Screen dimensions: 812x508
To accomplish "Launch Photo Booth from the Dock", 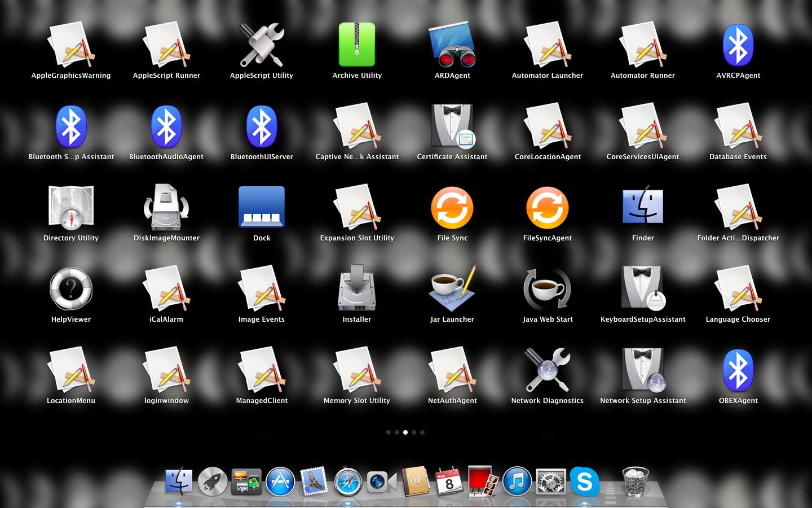I will 483,481.
